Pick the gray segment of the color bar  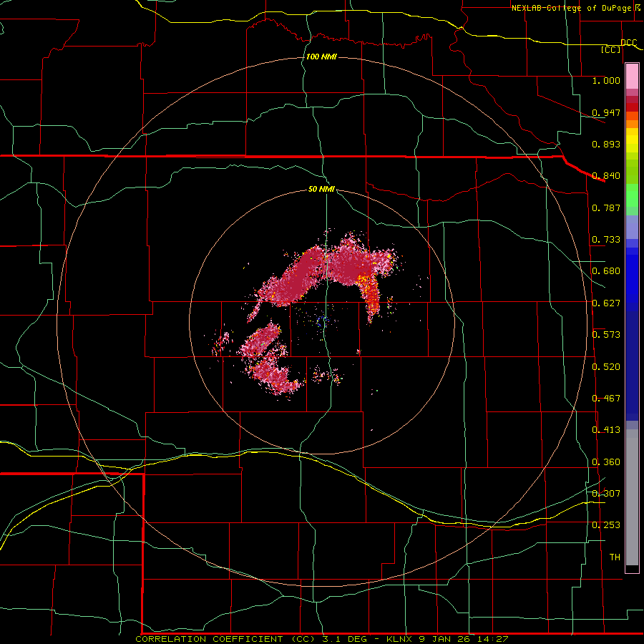tap(632, 497)
